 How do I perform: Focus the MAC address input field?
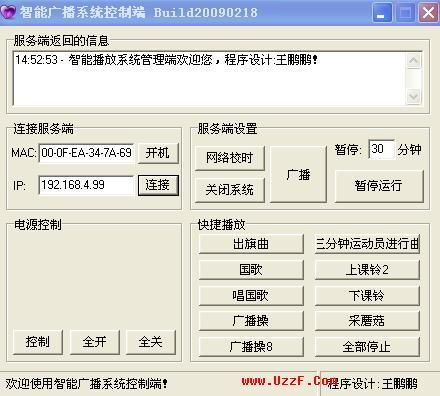click(86, 153)
